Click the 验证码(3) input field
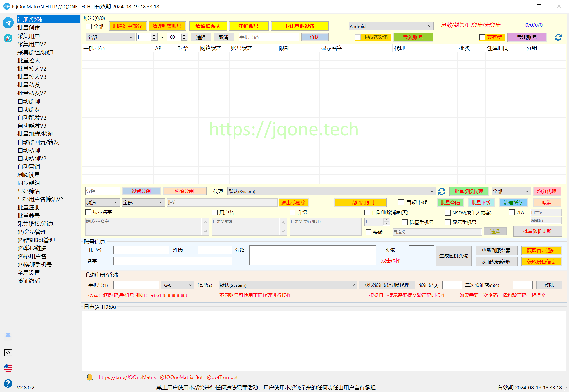The width and height of the screenshot is (569, 392). pyautogui.click(x=452, y=285)
